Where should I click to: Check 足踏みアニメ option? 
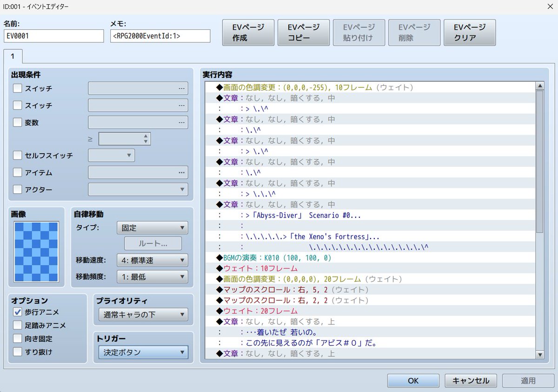[x=18, y=325]
